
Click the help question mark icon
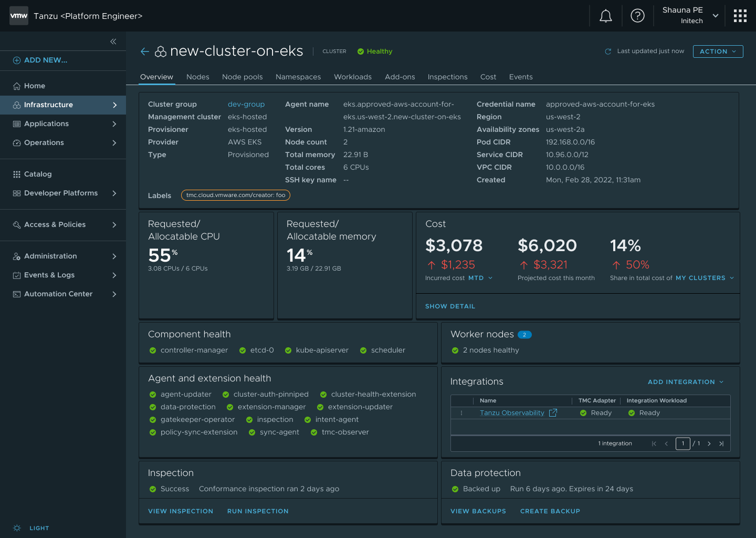coord(637,16)
